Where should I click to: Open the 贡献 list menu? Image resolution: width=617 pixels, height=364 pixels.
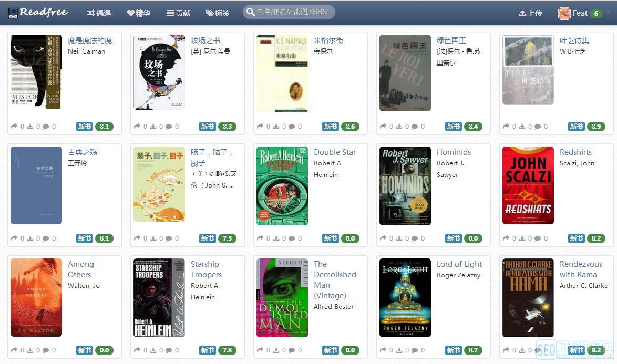tap(178, 13)
